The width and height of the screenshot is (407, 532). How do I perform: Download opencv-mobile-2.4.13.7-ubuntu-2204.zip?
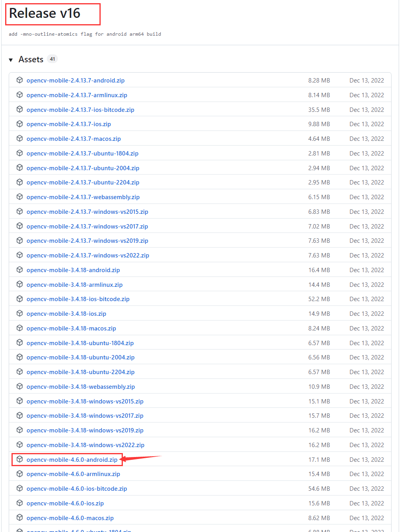pos(83,182)
